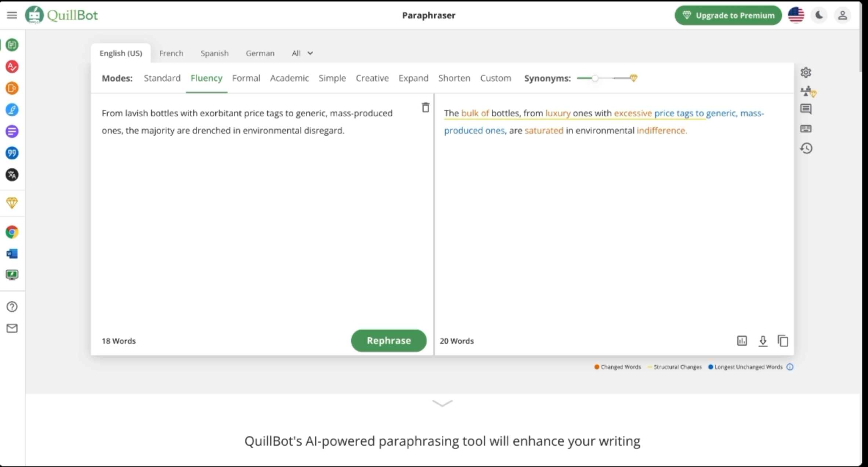Screen dimensions: 868x467
Task: Toggle dark mode moon icon
Action: coord(819,15)
